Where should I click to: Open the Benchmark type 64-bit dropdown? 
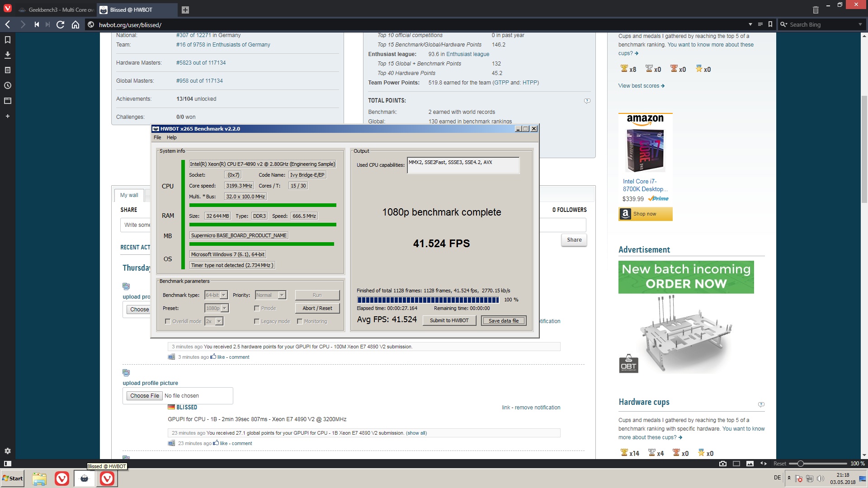pos(216,295)
